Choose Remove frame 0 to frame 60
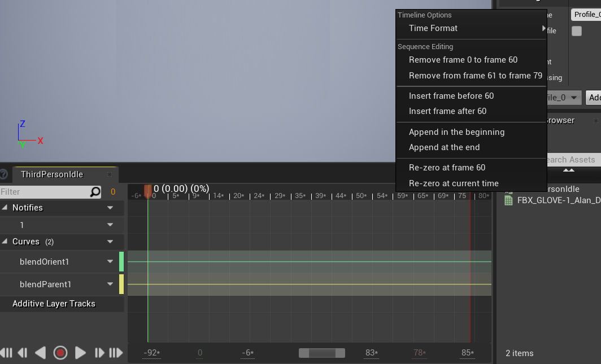The height and width of the screenshot is (364, 601). [471, 60]
